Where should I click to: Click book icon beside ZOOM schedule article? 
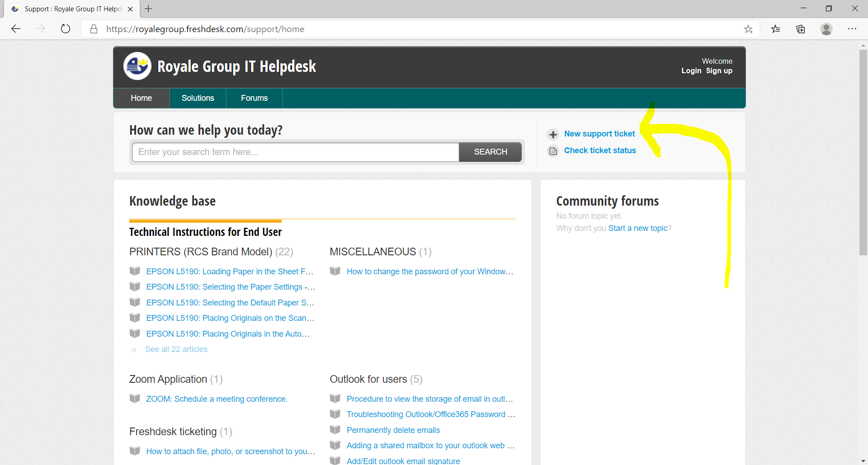(135, 399)
